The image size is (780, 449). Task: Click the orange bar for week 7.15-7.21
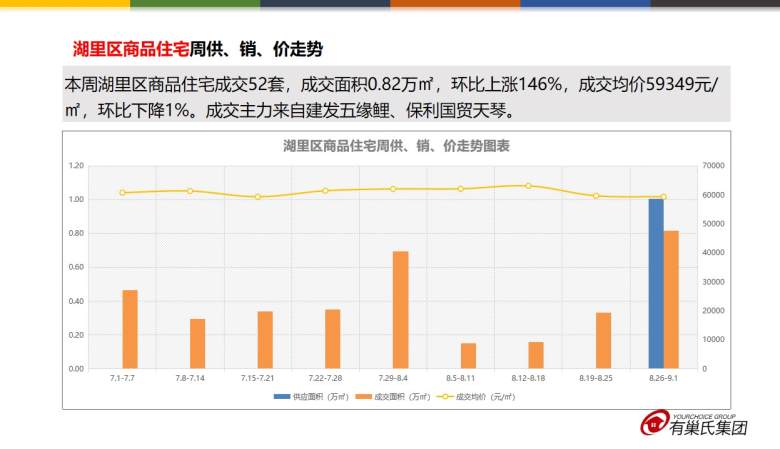(x=265, y=340)
